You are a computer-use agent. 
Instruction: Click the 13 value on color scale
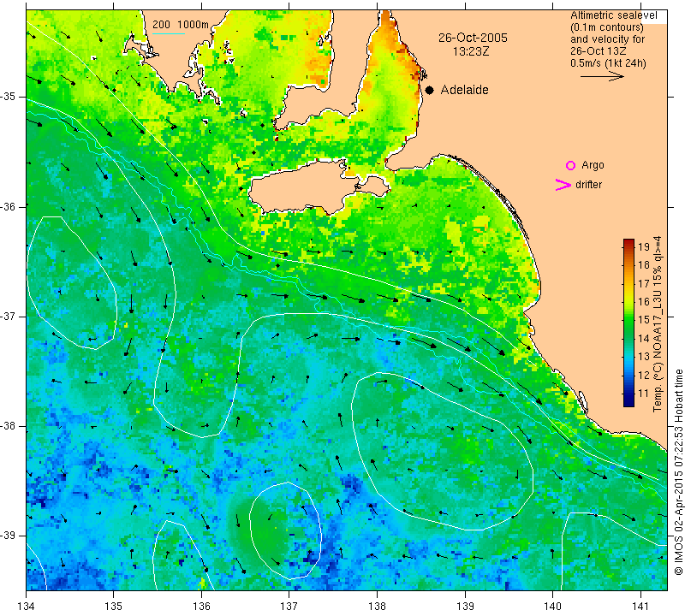[x=644, y=357]
